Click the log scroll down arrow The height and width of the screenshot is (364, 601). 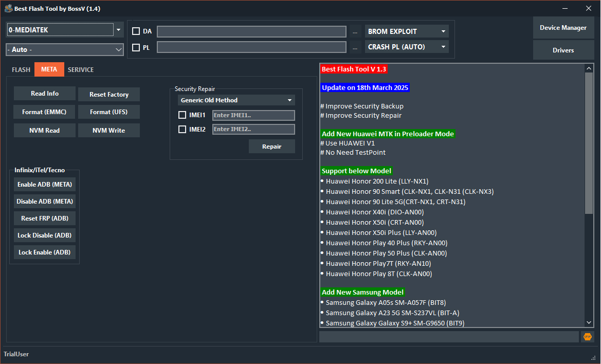click(589, 323)
